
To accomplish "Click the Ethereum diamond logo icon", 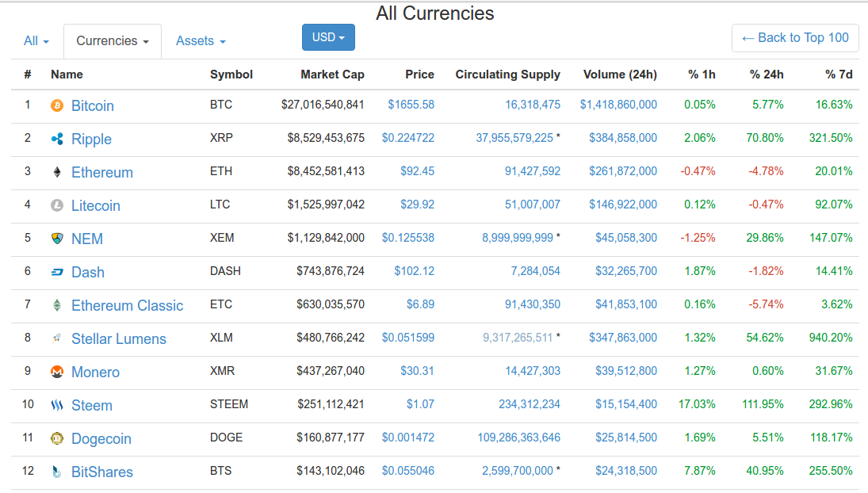I will tap(57, 172).
